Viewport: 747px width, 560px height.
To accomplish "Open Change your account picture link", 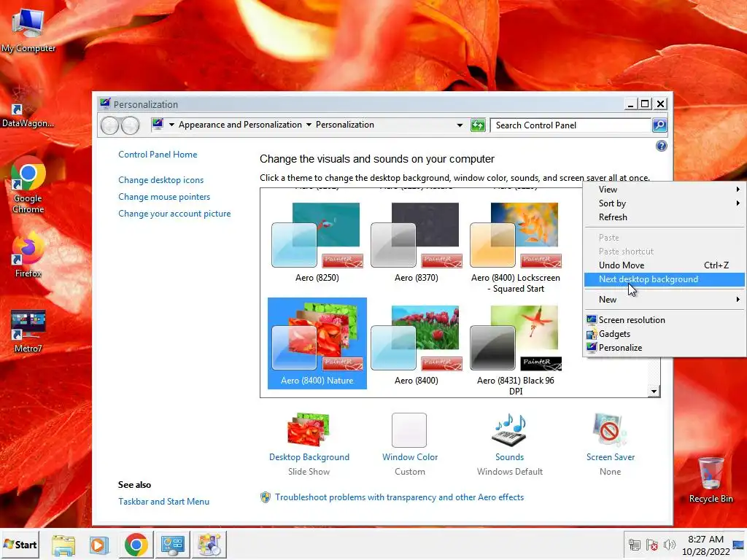I will click(174, 214).
